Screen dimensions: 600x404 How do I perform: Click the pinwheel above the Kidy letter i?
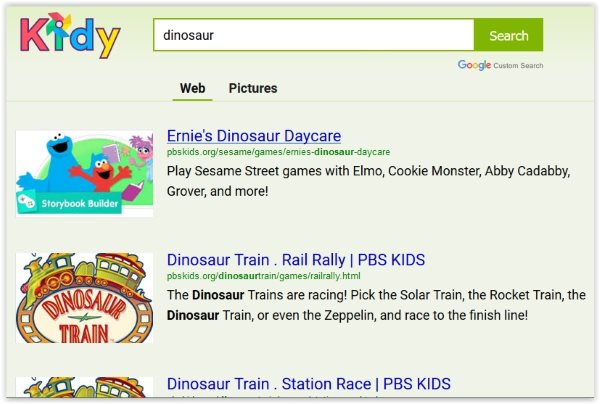58,20
